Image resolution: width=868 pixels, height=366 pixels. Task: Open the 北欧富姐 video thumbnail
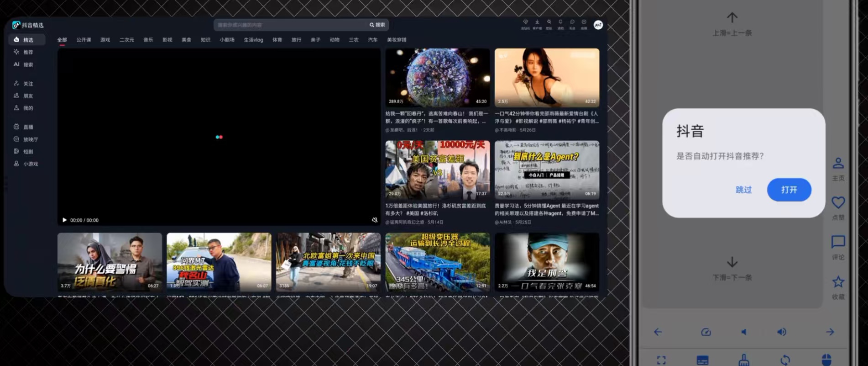click(x=328, y=262)
